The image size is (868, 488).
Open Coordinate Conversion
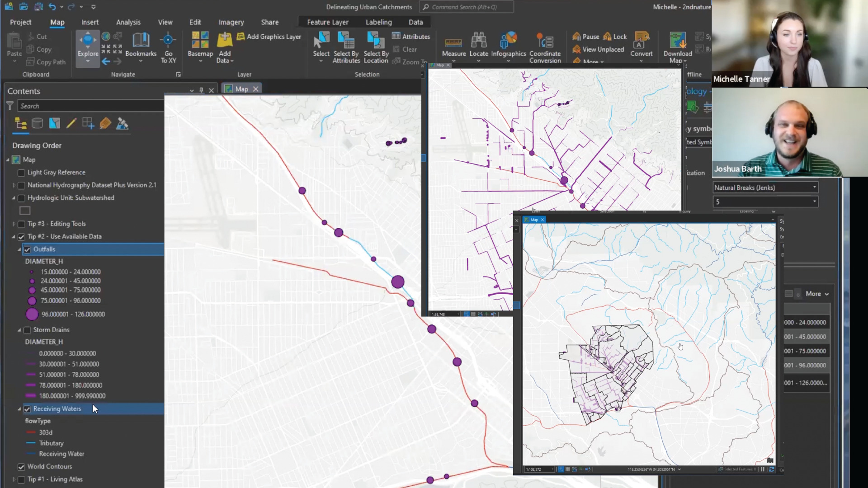545,47
